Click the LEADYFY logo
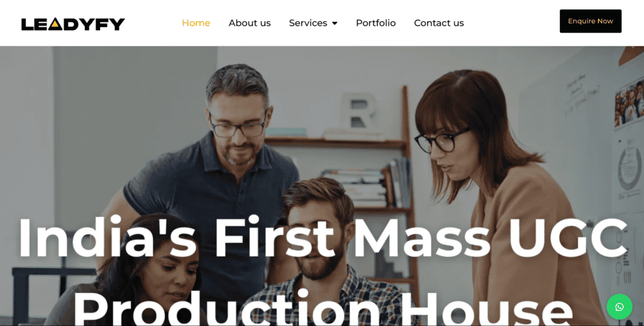 tap(73, 24)
